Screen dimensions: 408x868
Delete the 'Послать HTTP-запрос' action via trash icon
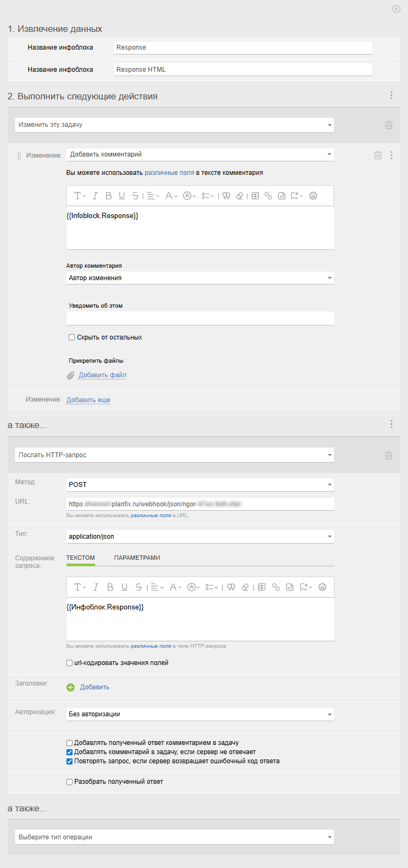389,455
